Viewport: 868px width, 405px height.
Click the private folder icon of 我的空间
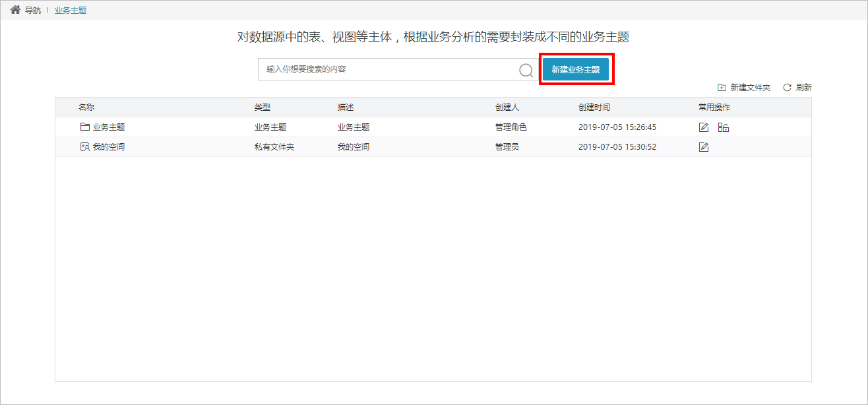[x=84, y=146]
